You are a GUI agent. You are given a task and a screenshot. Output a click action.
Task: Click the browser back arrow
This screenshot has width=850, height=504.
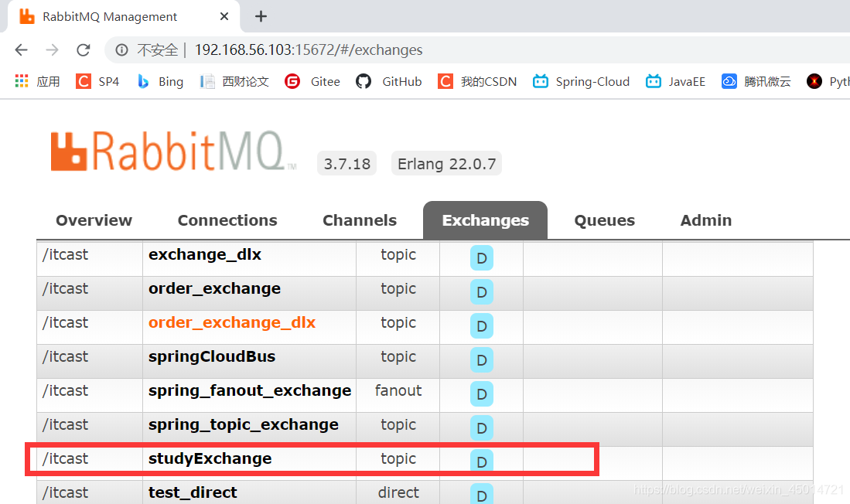pyautogui.click(x=21, y=49)
